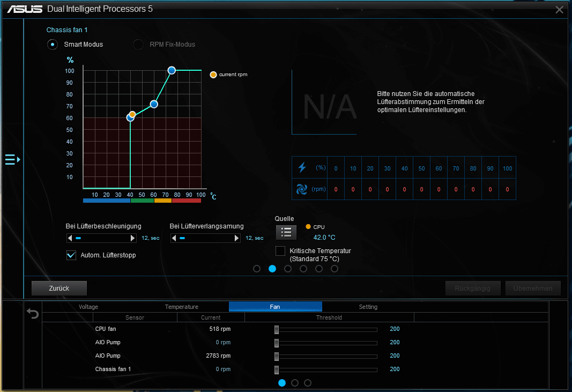
Task: Click the CPU fan sensor row label
Action: pyautogui.click(x=106, y=329)
